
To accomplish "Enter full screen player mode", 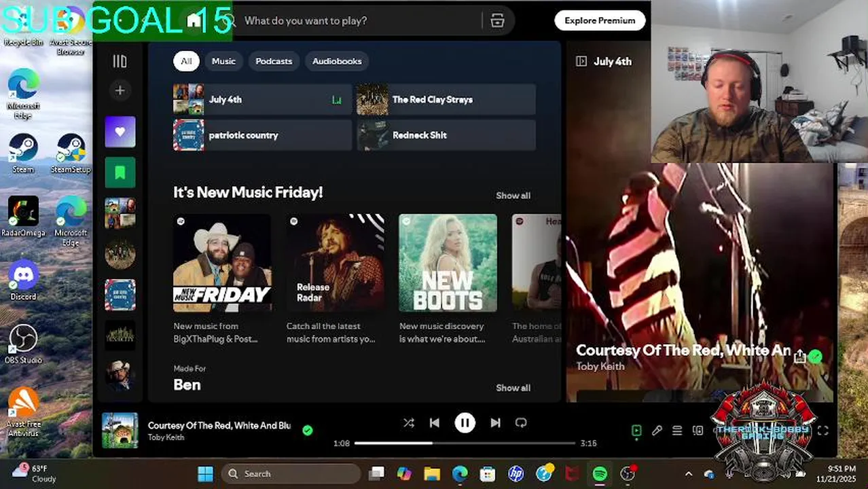I will tap(822, 431).
